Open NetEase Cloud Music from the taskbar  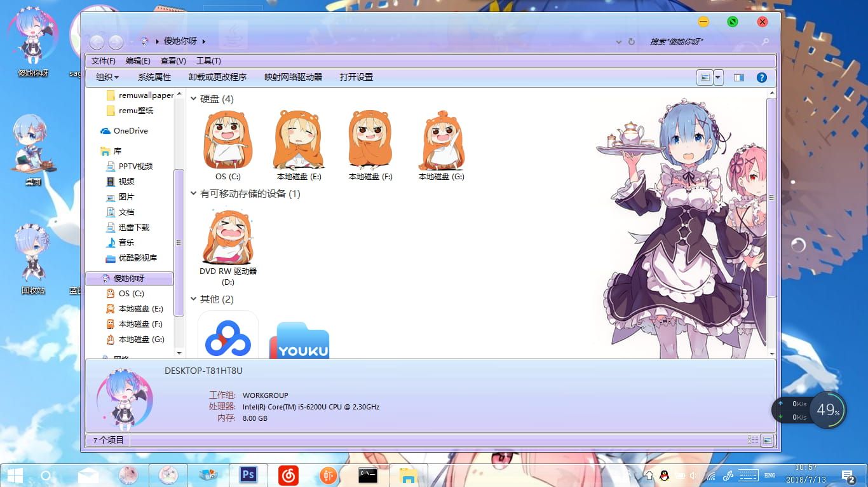coord(288,475)
